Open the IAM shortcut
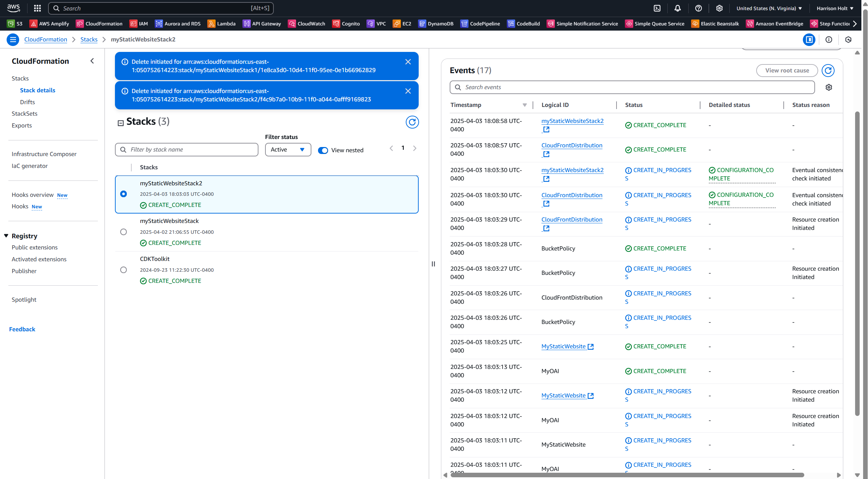This screenshot has height=479, width=868. click(x=139, y=24)
